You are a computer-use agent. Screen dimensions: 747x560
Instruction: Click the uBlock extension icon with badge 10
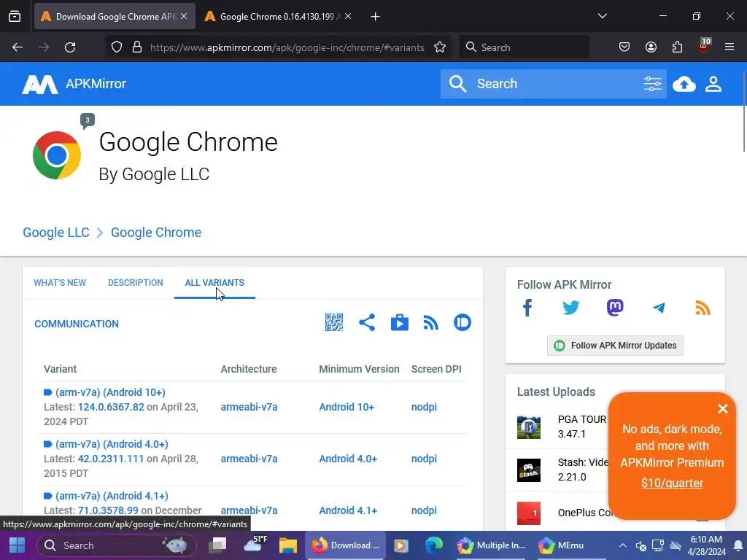point(704,46)
